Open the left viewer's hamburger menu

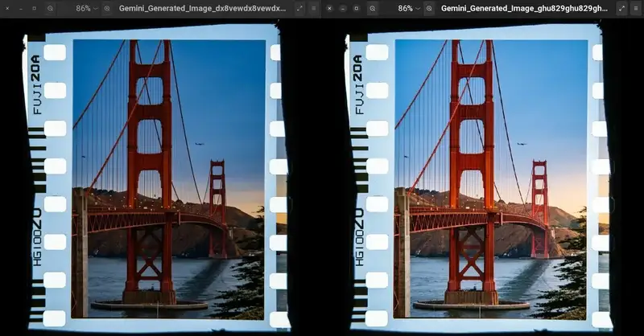pyautogui.click(x=314, y=8)
